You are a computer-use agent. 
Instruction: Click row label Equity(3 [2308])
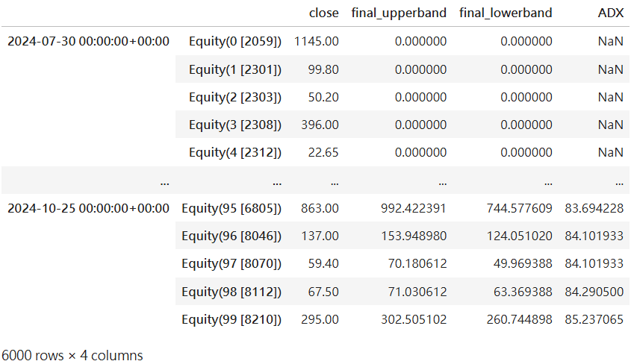click(234, 125)
